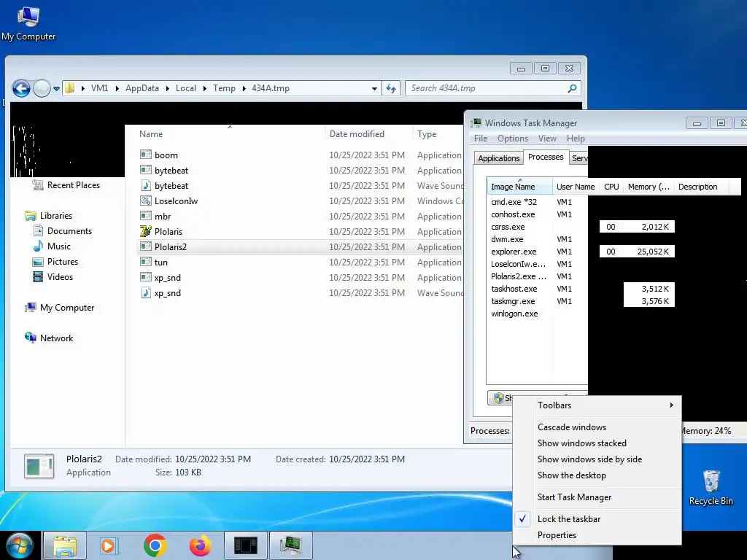The image size is (747, 560).
Task: Open the Music library icon in the sidebar
Action: pos(38,246)
